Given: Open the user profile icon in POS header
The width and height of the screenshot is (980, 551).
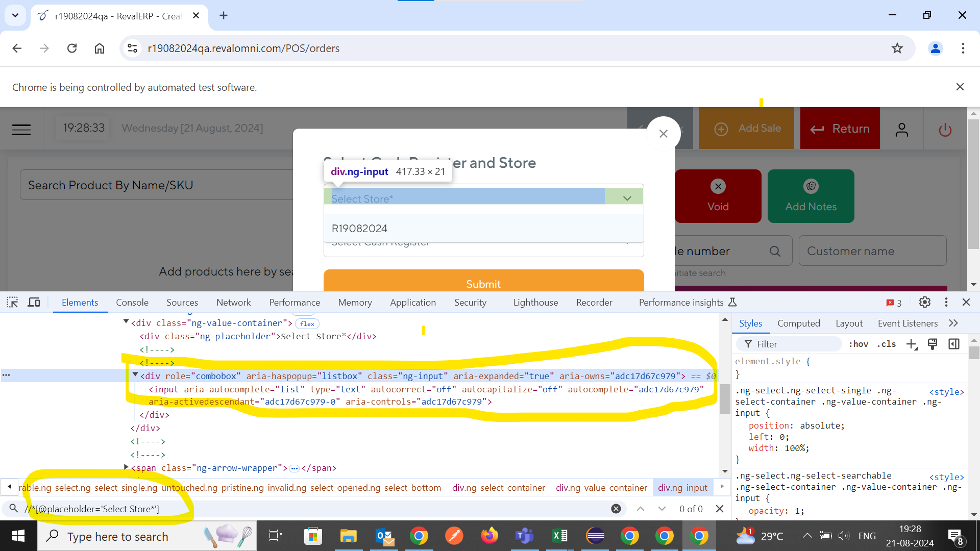Looking at the screenshot, I should 902,130.
